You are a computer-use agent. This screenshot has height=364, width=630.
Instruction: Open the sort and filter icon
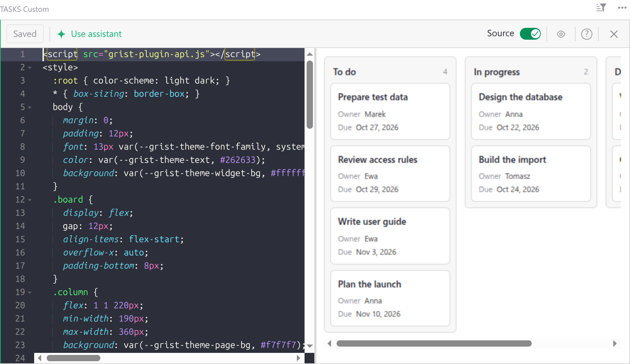(601, 8)
